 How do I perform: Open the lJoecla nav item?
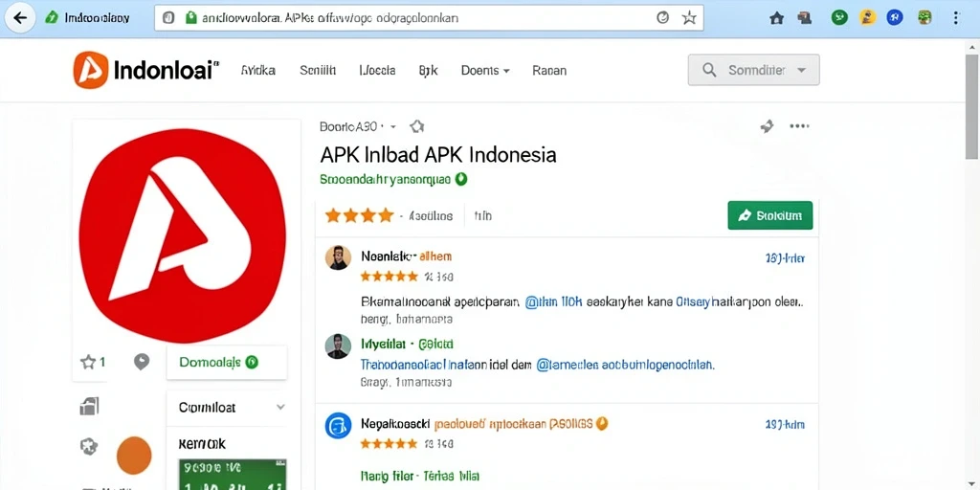377,71
